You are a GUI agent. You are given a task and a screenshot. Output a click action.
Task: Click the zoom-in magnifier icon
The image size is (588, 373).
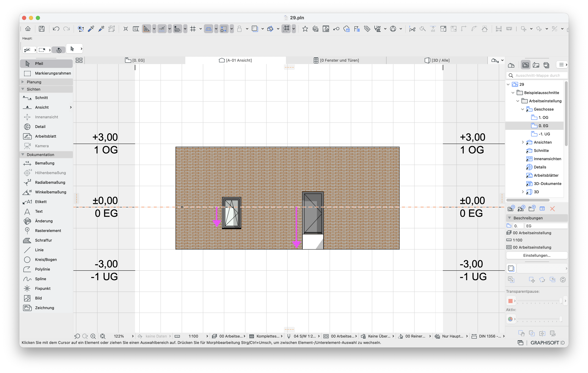coord(93,336)
